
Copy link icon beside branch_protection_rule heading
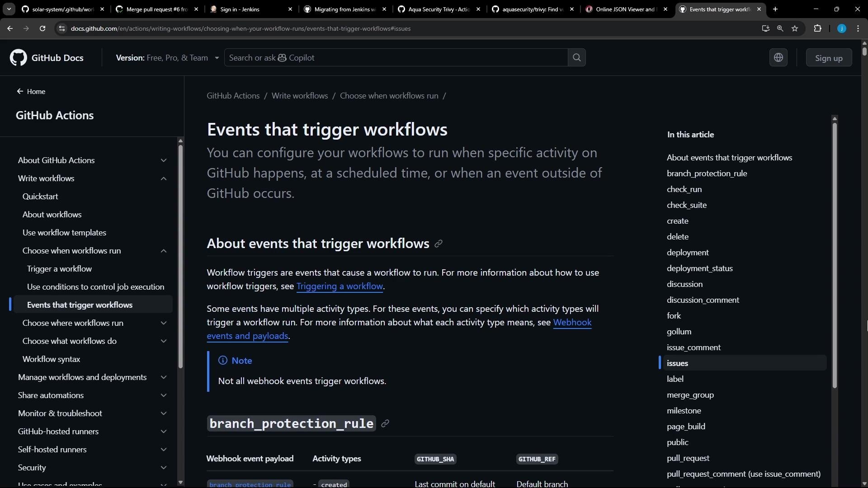(x=385, y=423)
